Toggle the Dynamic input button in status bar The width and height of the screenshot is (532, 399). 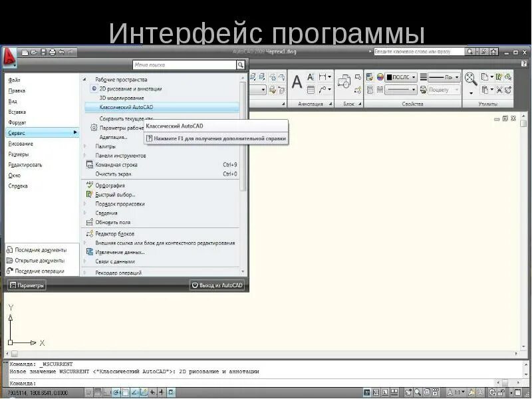153,392
